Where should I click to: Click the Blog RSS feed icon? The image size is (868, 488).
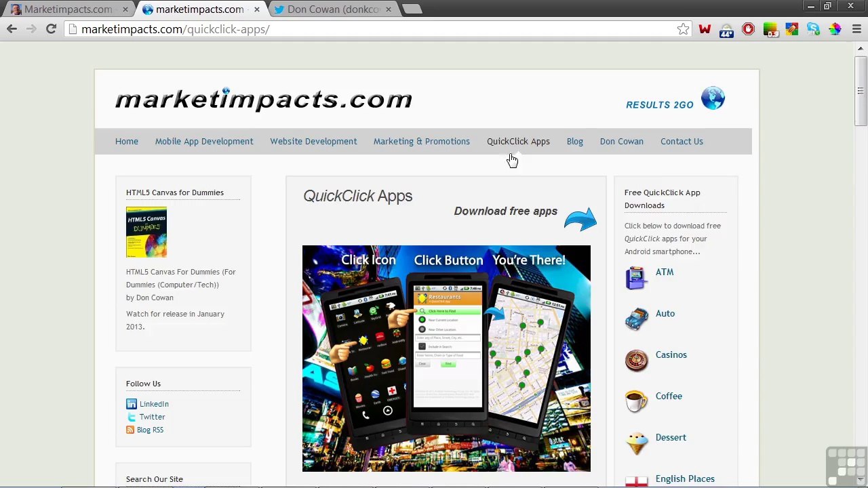130,430
